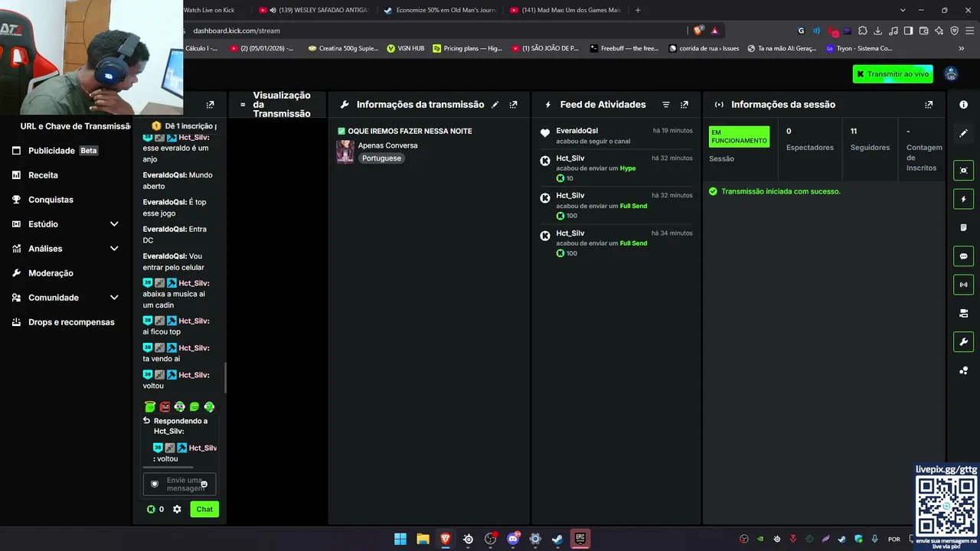Screen dimensions: 980x551
Task: Open a new browser tab
Action: click(x=638, y=10)
